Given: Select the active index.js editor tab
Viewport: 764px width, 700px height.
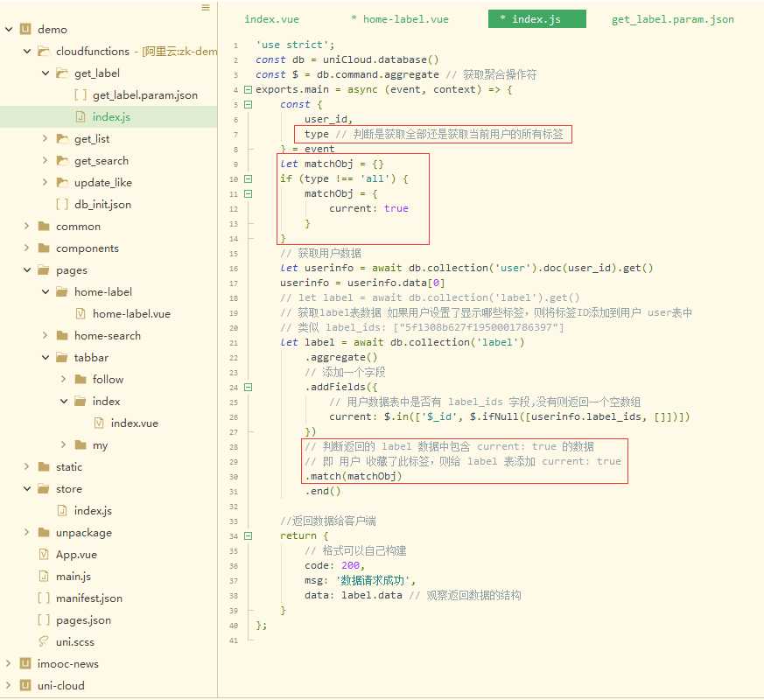Looking at the screenshot, I should click(x=537, y=19).
